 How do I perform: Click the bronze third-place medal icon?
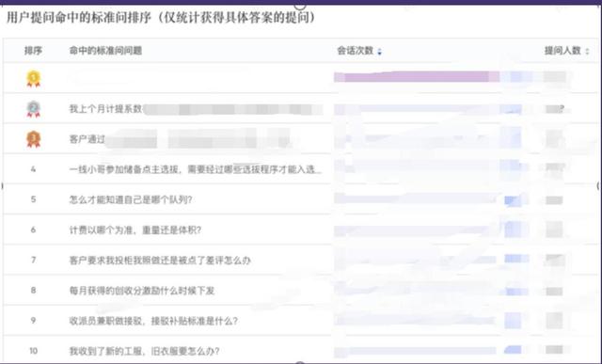pyautogui.click(x=34, y=139)
